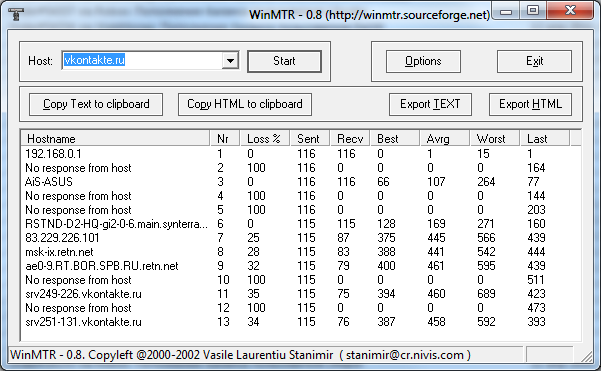Click the WinMTR title bar app icon
This screenshot has height=371, width=601.
pyautogui.click(x=16, y=14)
